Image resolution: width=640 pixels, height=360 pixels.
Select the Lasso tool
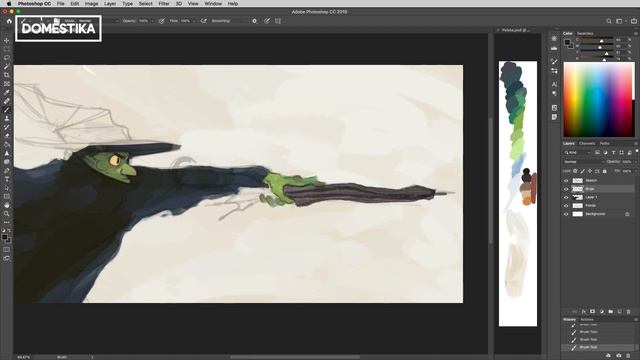tap(7, 58)
